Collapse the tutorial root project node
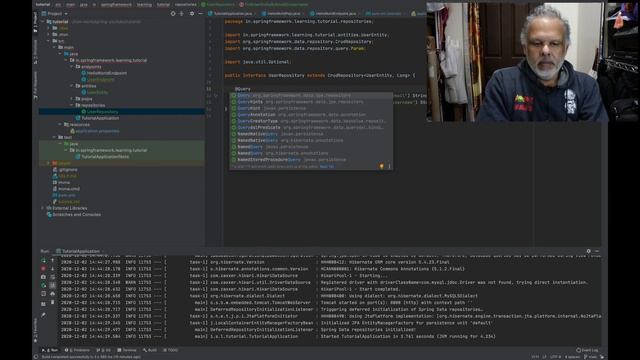Image resolution: width=640 pixels, height=360 pixels. (x=43, y=22)
